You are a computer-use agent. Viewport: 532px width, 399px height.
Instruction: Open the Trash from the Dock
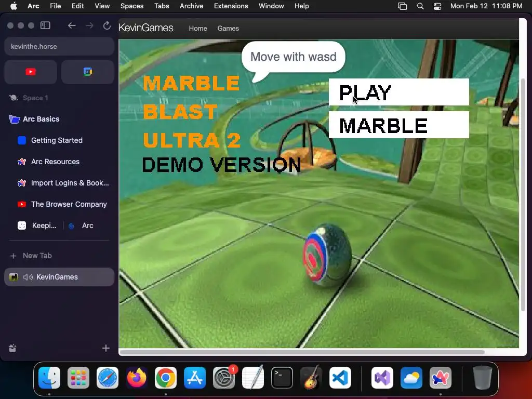(x=483, y=378)
